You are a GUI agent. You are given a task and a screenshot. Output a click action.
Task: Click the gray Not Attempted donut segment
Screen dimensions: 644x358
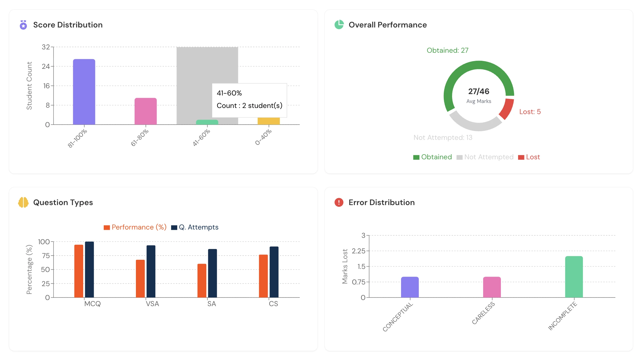click(474, 126)
